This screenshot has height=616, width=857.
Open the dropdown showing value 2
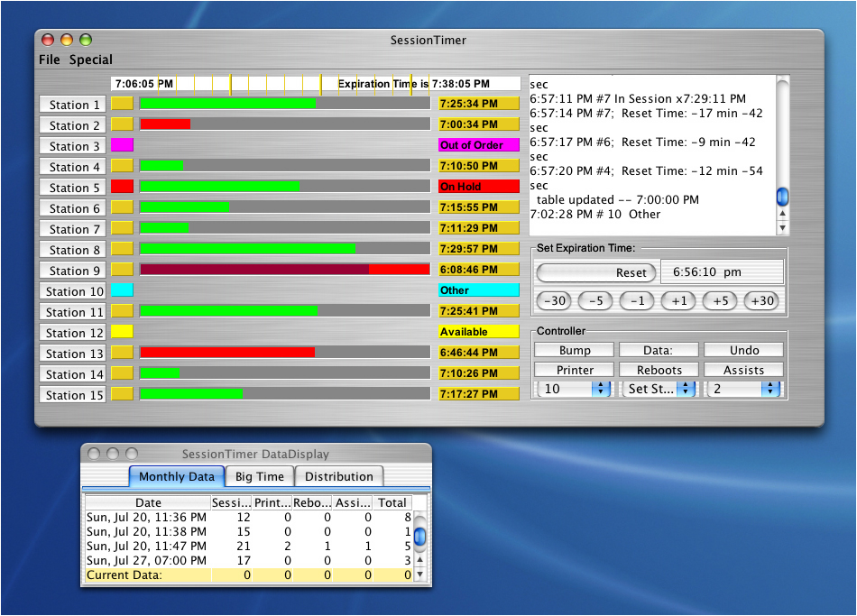click(x=744, y=389)
